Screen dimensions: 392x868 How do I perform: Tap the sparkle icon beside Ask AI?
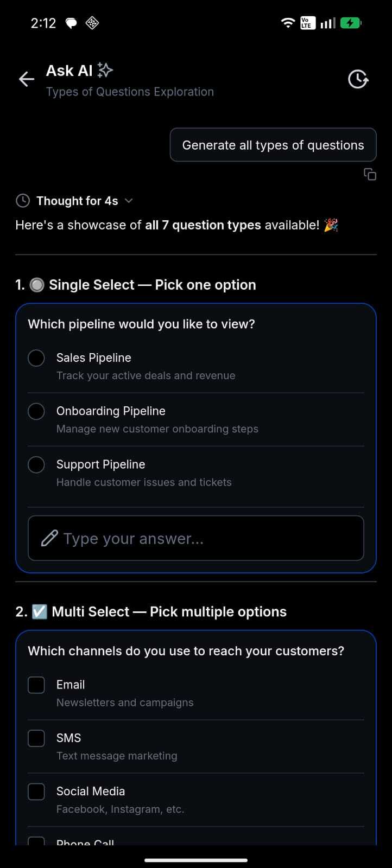pos(105,70)
